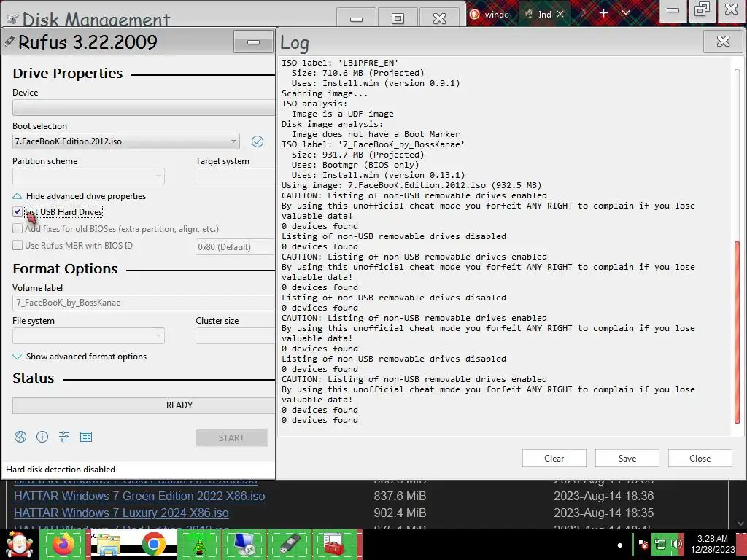Click the show log icon in Rufus
747x560 pixels.
point(86,437)
